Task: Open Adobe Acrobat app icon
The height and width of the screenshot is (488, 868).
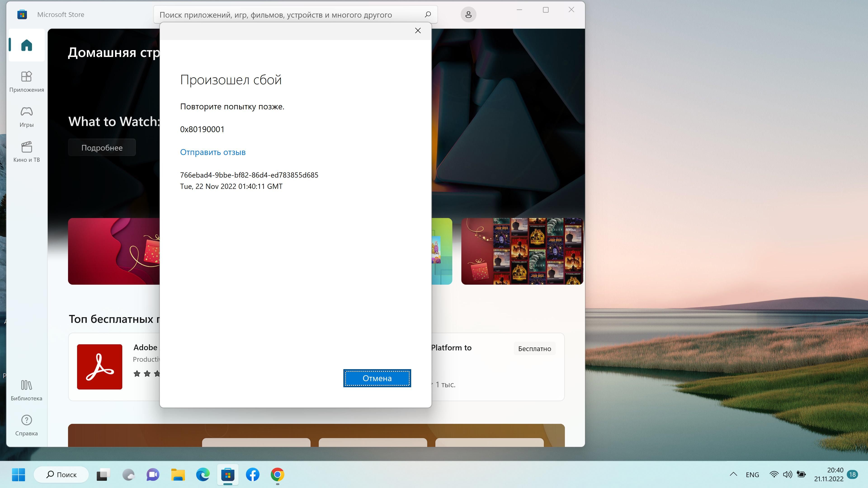Action: 99,367
